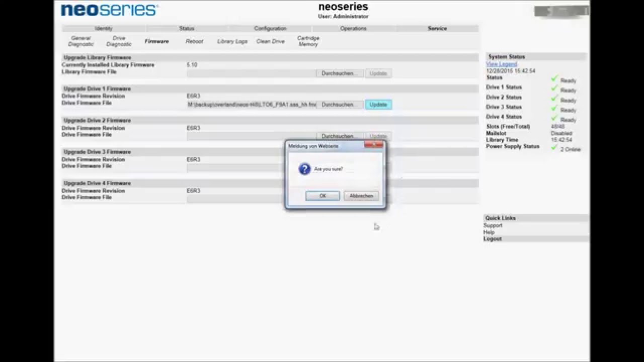Click the Status Ready checkmark icon

[555, 78]
